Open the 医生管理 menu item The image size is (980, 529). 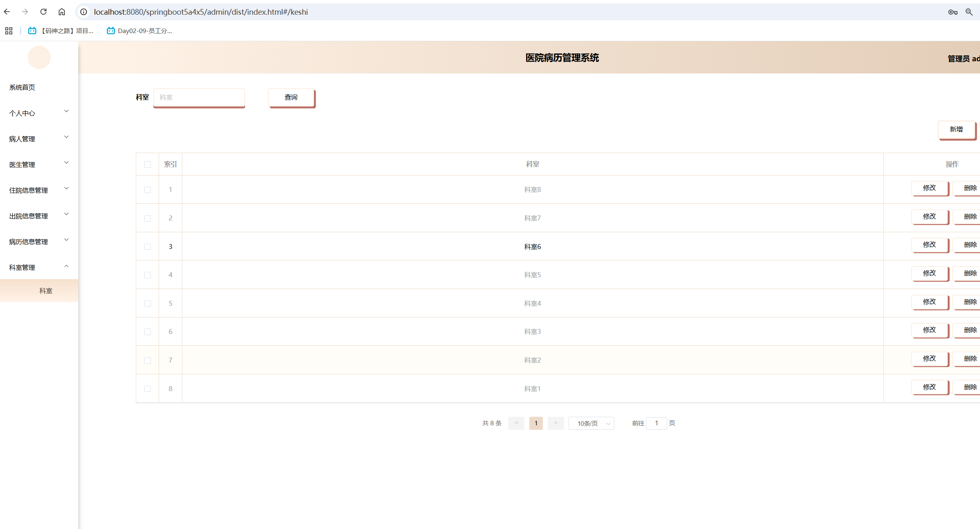pos(39,164)
